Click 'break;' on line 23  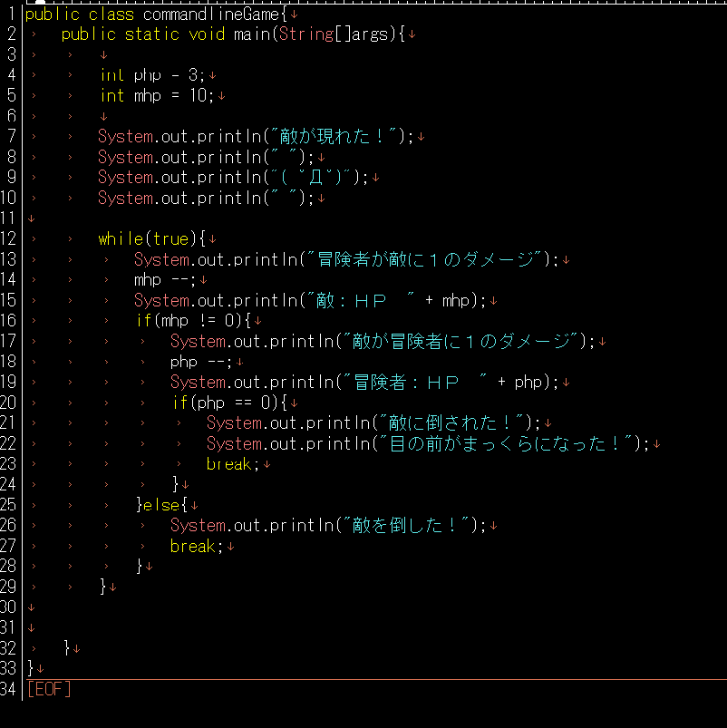(233, 464)
